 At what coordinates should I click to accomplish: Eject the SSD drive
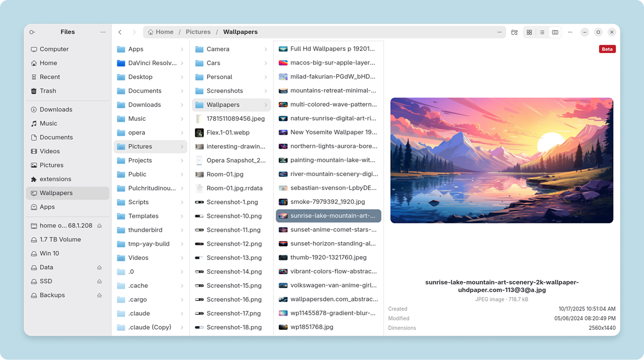coord(100,281)
